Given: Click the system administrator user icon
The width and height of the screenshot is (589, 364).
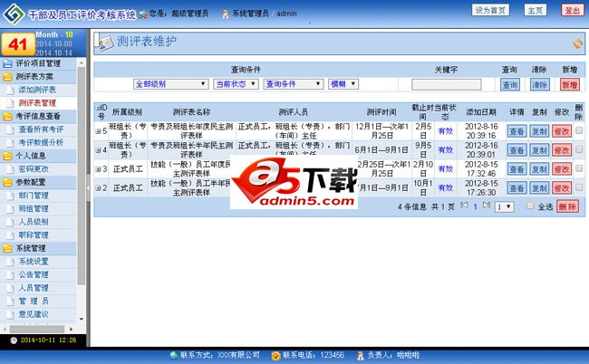Looking at the screenshot, I should coord(225,14).
